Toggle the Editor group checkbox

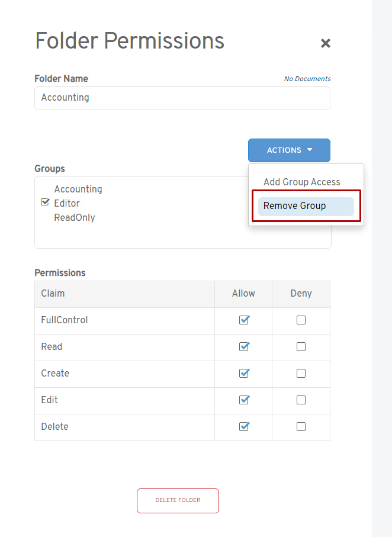coord(45,203)
